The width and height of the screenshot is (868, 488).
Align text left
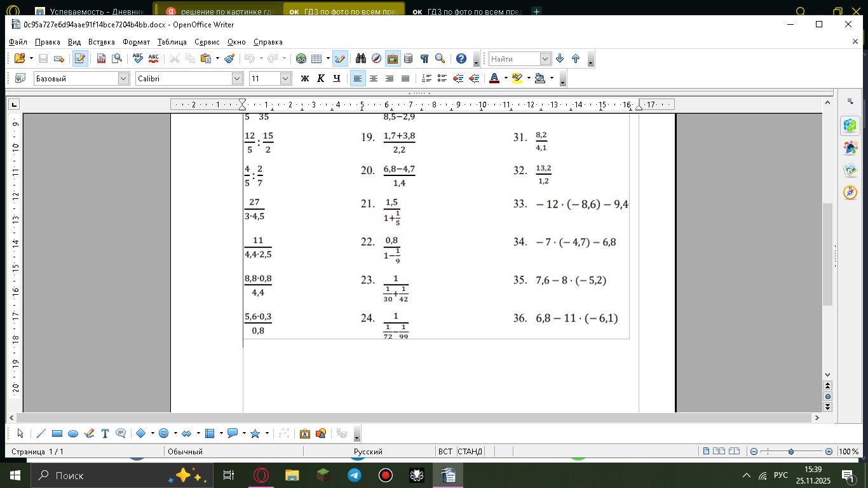coord(358,78)
